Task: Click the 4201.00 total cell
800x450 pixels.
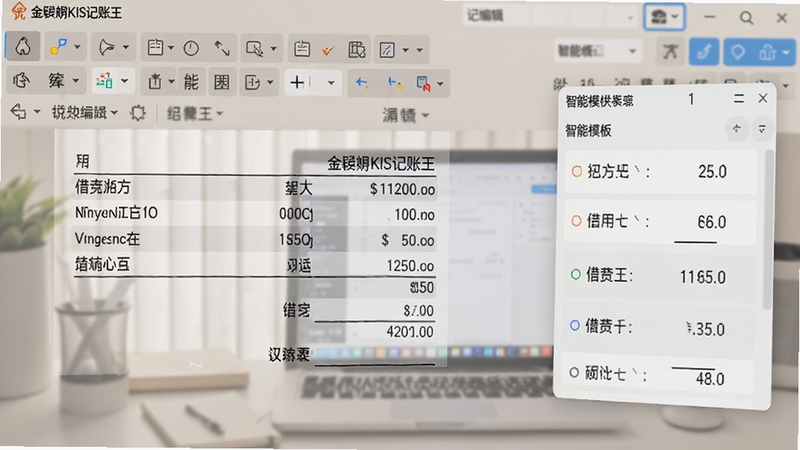Action: (410, 332)
